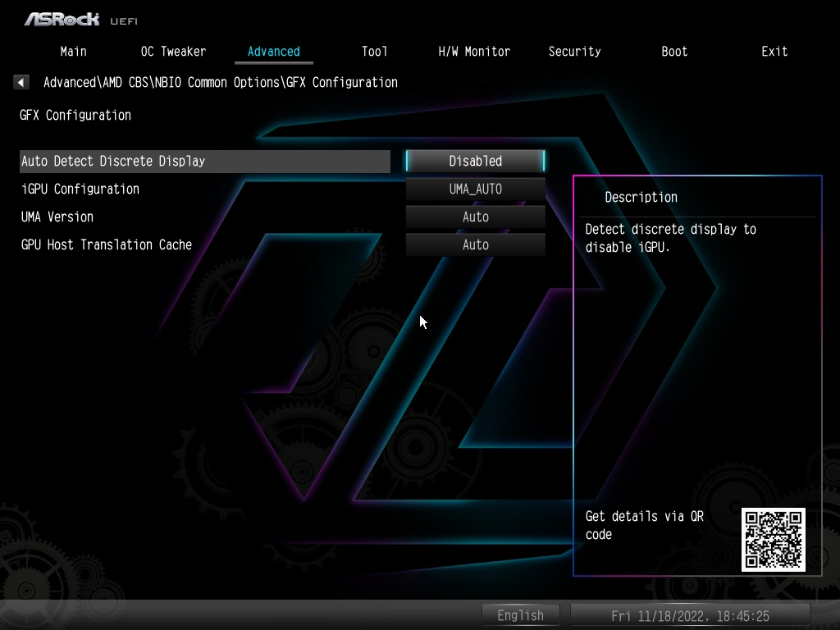840x630 pixels.
Task: Open the Main tab
Action: click(73, 52)
